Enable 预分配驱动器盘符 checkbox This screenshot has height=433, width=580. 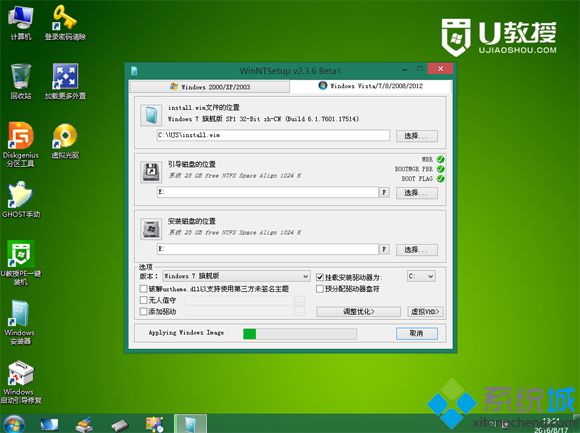click(320, 289)
